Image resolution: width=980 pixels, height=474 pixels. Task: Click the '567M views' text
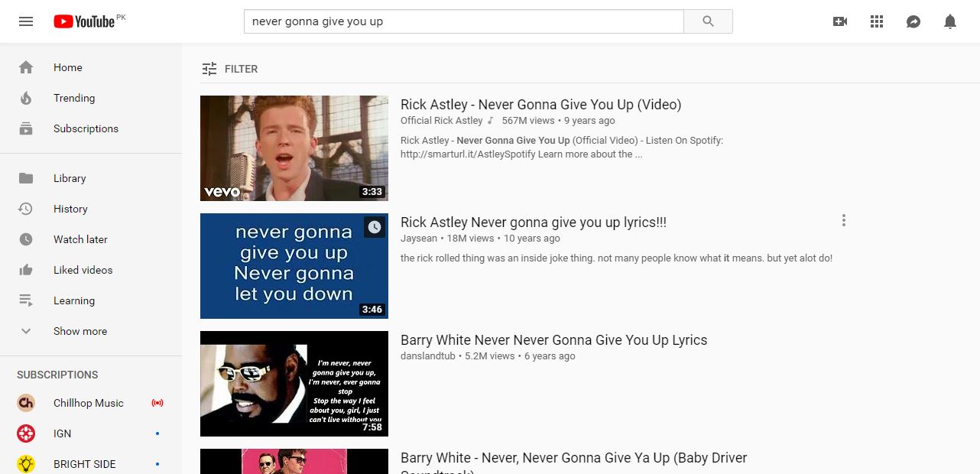pos(528,121)
